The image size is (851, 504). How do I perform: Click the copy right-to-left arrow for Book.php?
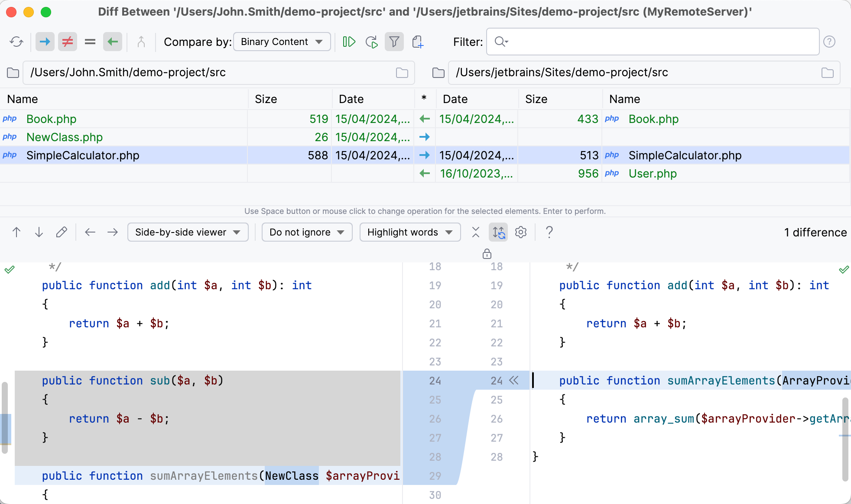(424, 119)
